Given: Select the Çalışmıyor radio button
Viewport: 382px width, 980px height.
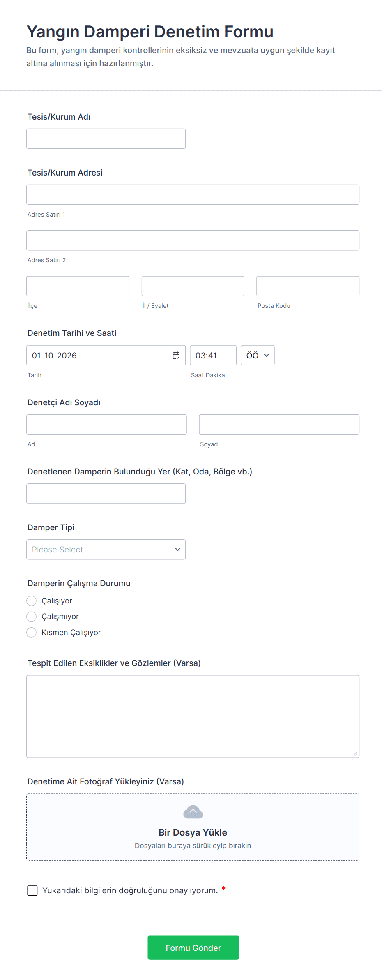Looking at the screenshot, I should point(32,616).
